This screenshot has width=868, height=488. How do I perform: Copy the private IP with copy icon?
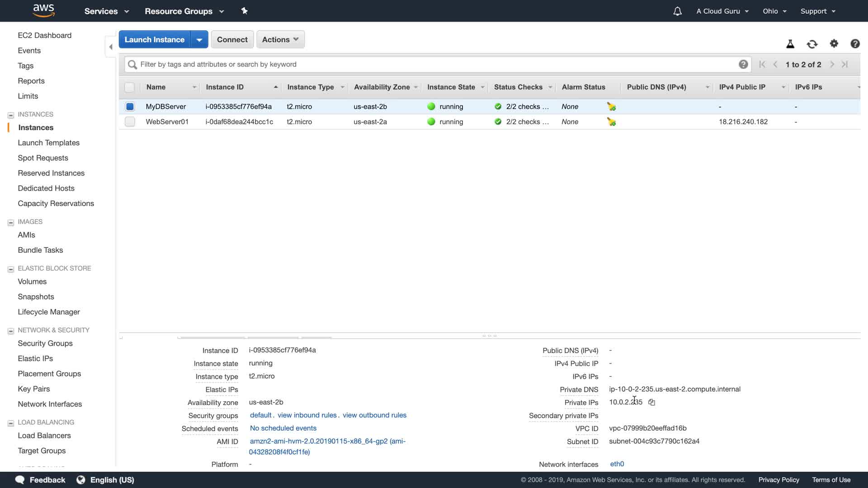pos(651,402)
